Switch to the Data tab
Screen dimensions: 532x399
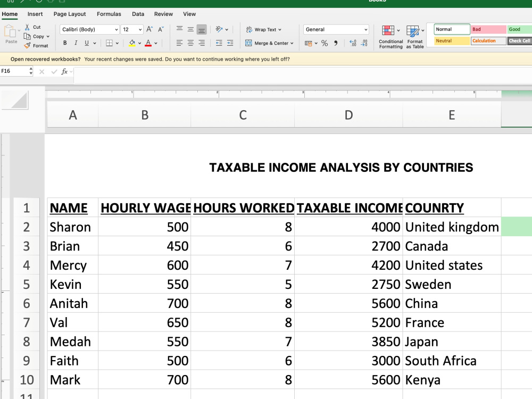138,14
